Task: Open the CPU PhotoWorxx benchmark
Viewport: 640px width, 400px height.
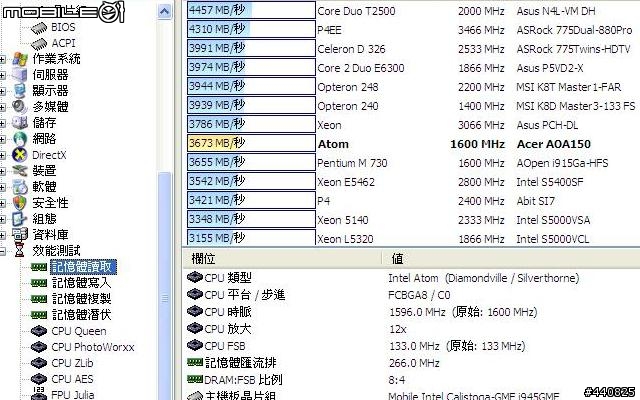Action: [x=93, y=347]
